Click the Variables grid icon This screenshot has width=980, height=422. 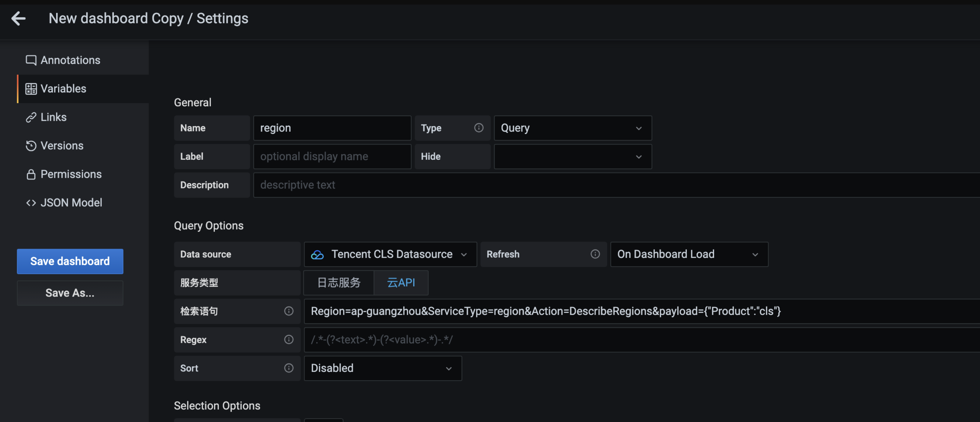pos(31,89)
